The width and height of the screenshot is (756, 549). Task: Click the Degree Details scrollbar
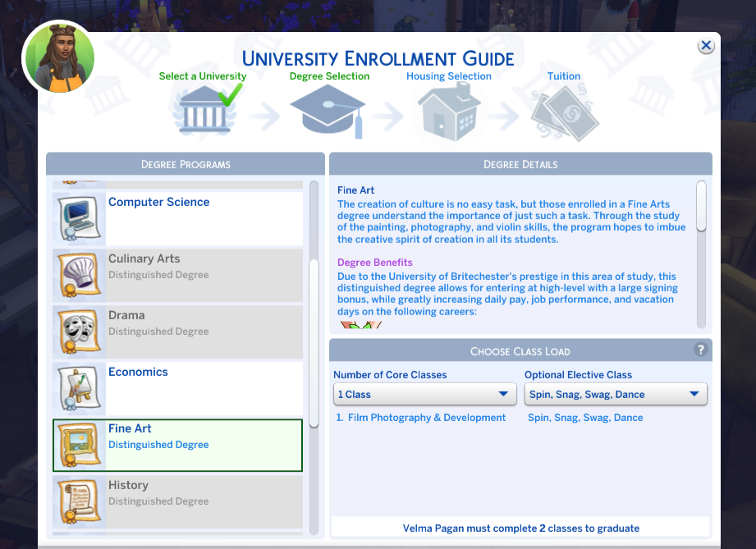pos(701,206)
